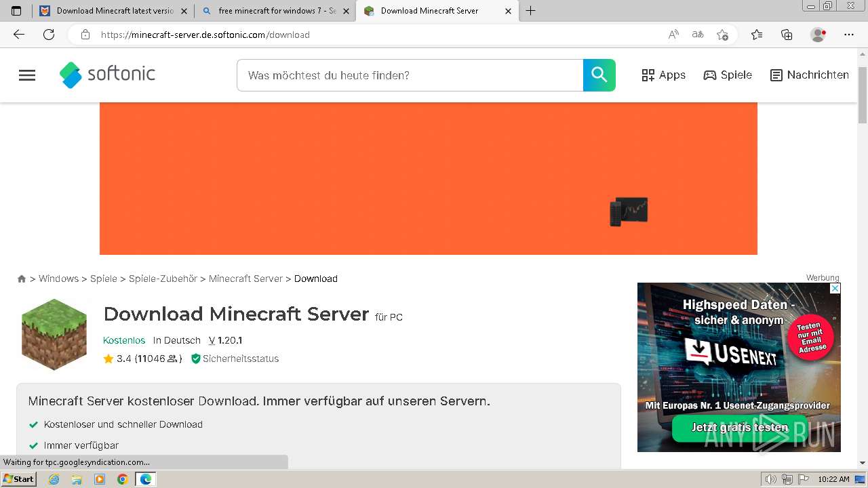This screenshot has height=488, width=868.
Task: Open a new browser tab
Action: coord(531,11)
